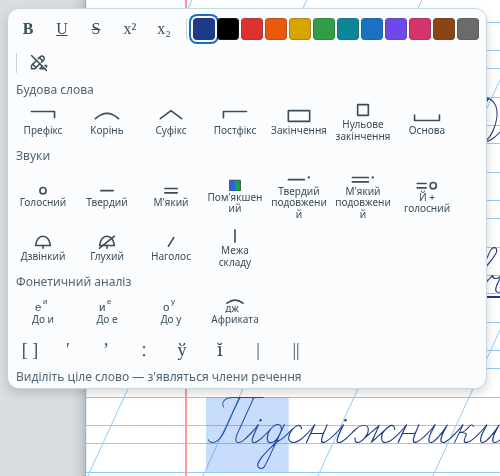Choose the red color swatch
This screenshot has height=476, width=500.
[x=252, y=29]
